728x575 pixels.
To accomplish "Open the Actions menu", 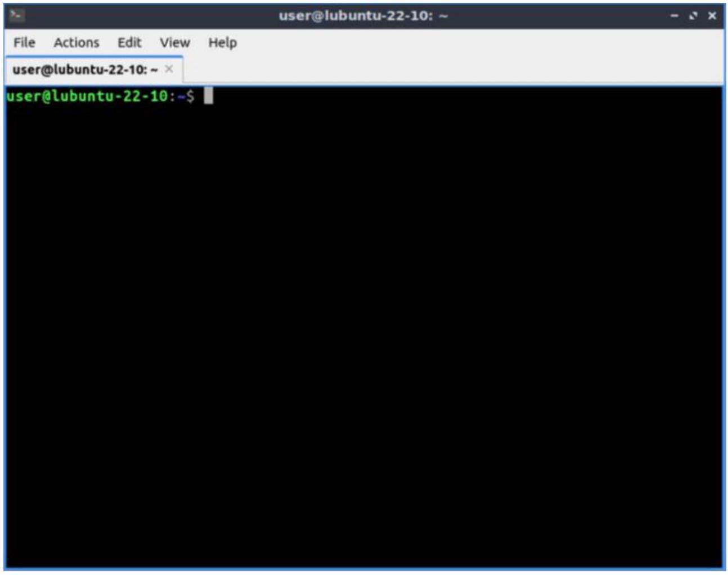I will point(77,43).
